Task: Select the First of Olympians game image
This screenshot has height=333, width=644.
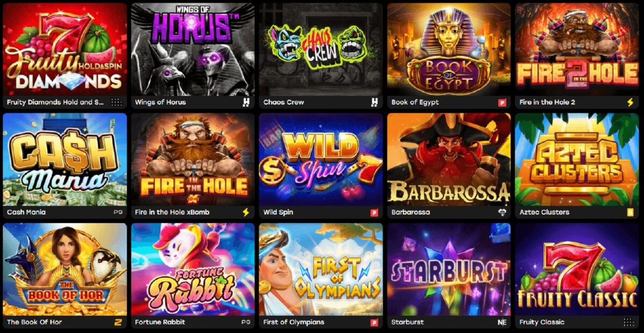Action: (x=321, y=270)
